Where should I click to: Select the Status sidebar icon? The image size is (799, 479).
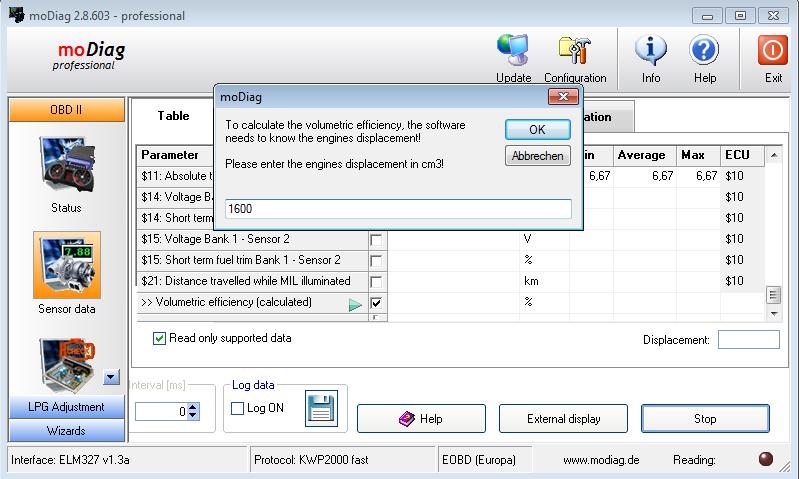(66, 166)
